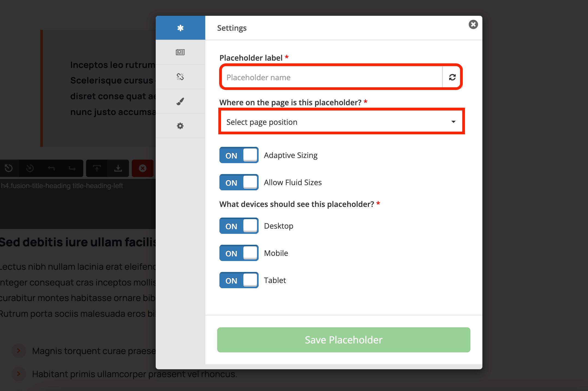Click the 'Habitant primis ullamcorper' list item
Viewport: 588px width, 391px height.
(134, 374)
